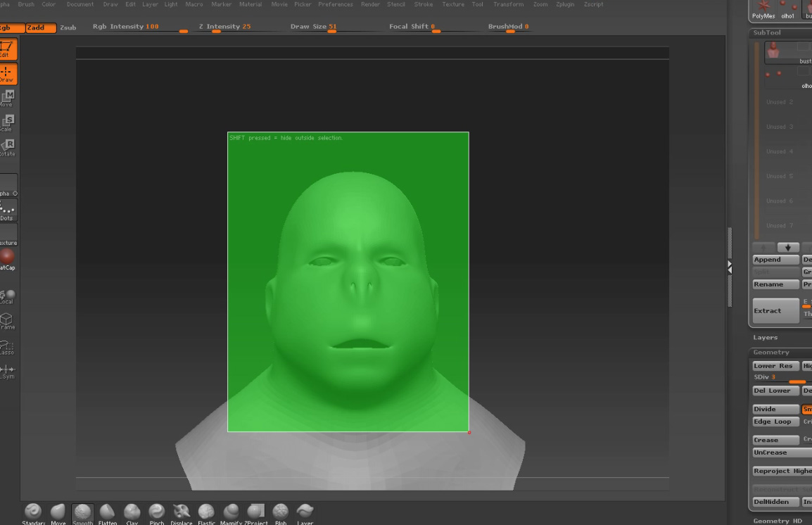This screenshot has height=525, width=812.
Task: Toggle the Zadd mode
Action: 40,27
